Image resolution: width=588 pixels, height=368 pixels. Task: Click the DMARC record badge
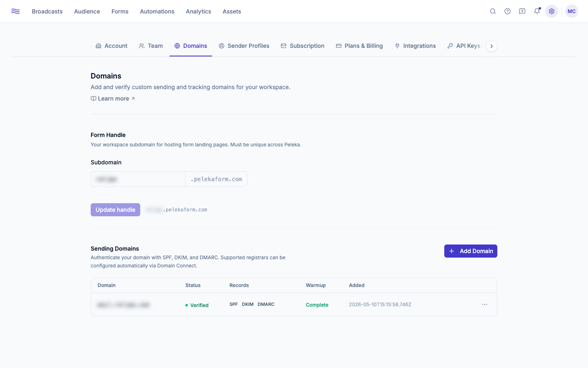tap(266, 304)
